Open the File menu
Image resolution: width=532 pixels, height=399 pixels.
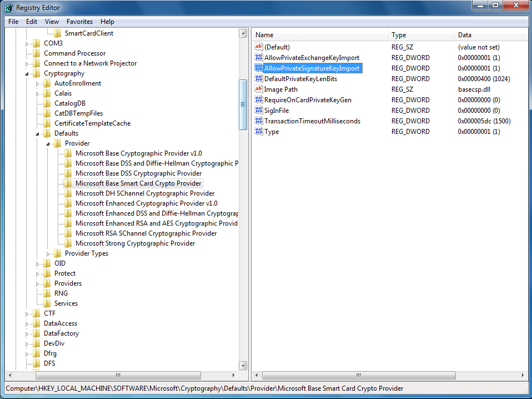pyautogui.click(x=13, y=21)
